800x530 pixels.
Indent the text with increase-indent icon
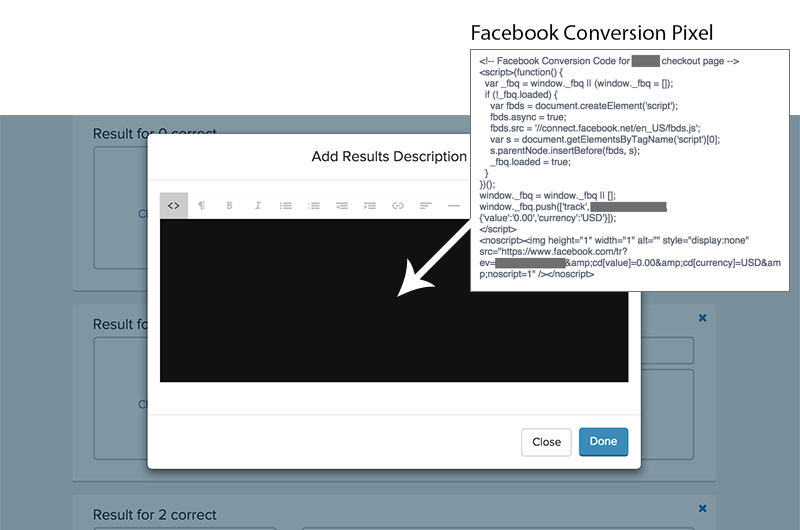pos(370,206)
